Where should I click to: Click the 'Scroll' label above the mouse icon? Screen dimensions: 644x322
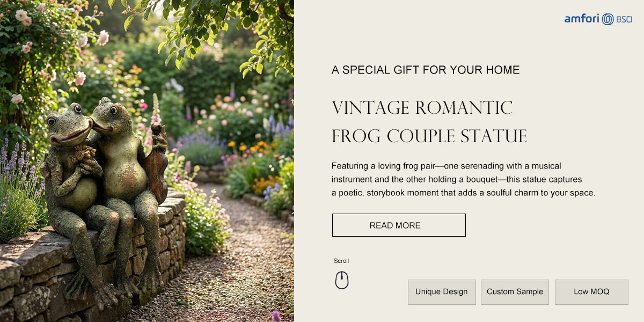click(x=341, y=261)
